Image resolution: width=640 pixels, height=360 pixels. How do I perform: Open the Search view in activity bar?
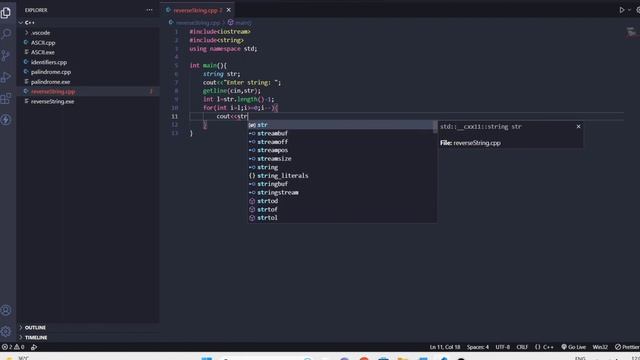[6, 34]
